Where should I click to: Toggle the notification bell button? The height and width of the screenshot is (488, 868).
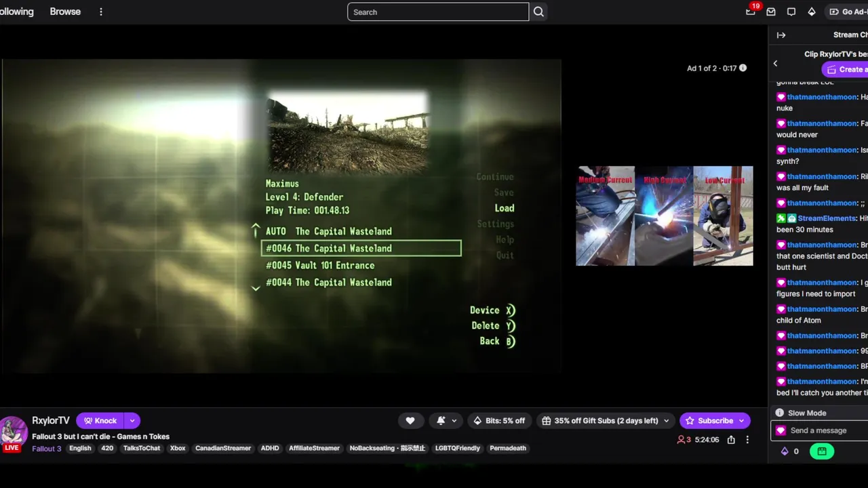441,421
